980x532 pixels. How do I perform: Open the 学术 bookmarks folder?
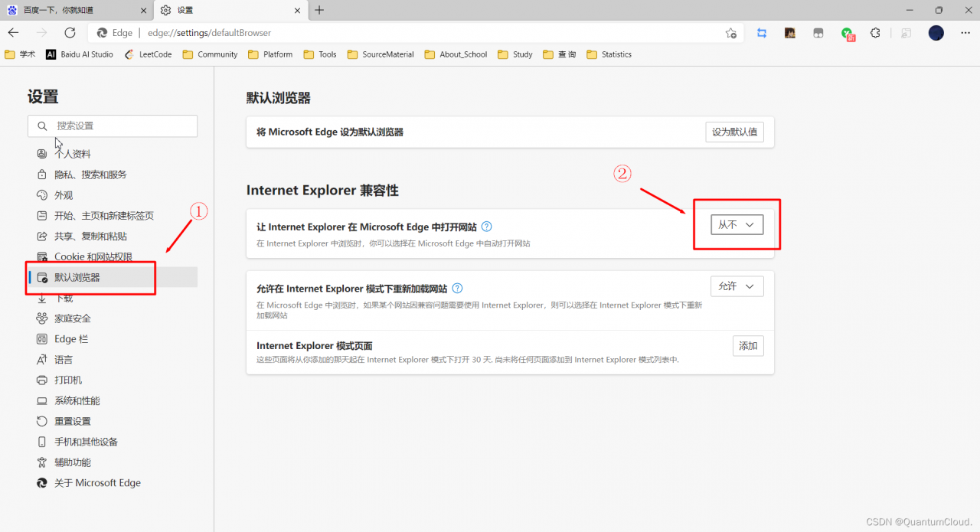tap(20, 54)
